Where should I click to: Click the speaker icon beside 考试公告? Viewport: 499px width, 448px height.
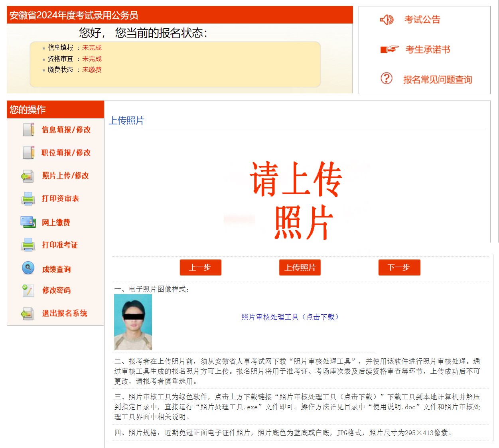coord(386,20)
